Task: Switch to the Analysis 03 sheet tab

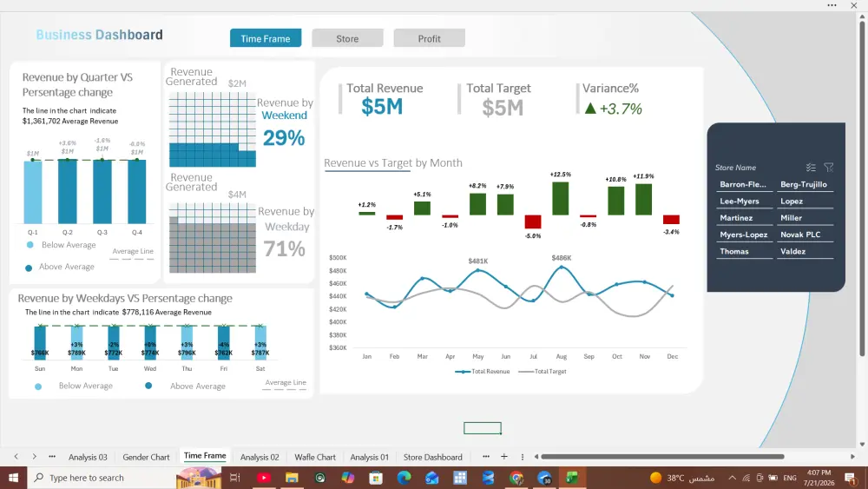Action: point(88,457)
